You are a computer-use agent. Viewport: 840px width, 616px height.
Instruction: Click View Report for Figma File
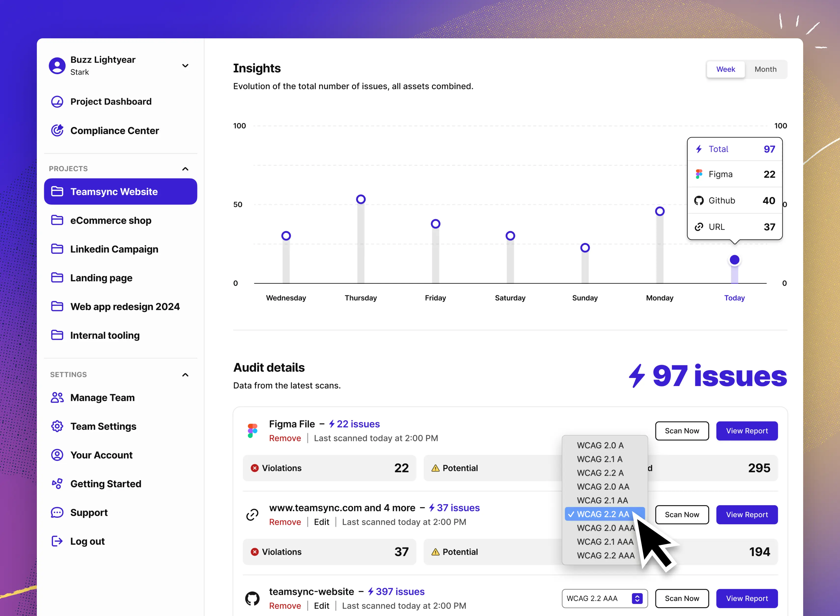(747, 430)
